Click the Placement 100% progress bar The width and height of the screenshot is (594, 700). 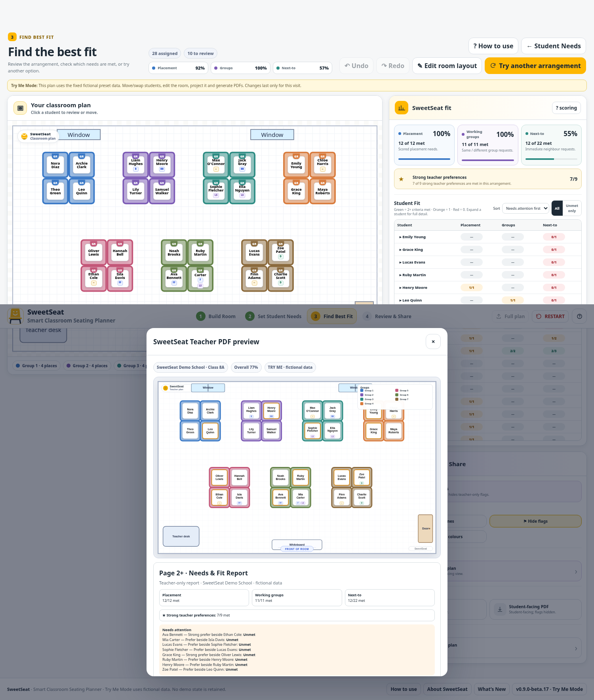[x=424, y=159]
